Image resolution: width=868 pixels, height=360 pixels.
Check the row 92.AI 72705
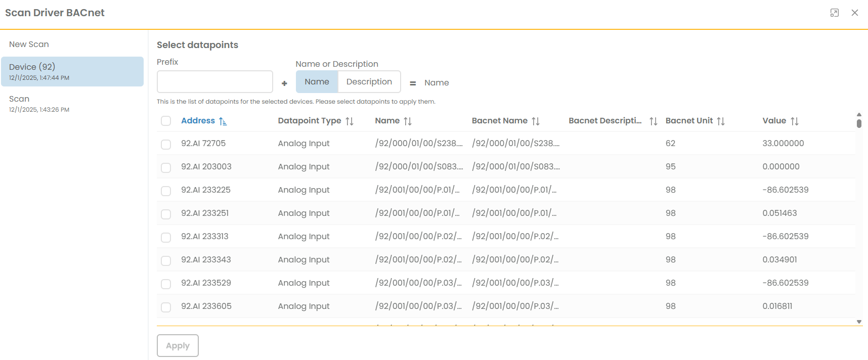point(166,144)
